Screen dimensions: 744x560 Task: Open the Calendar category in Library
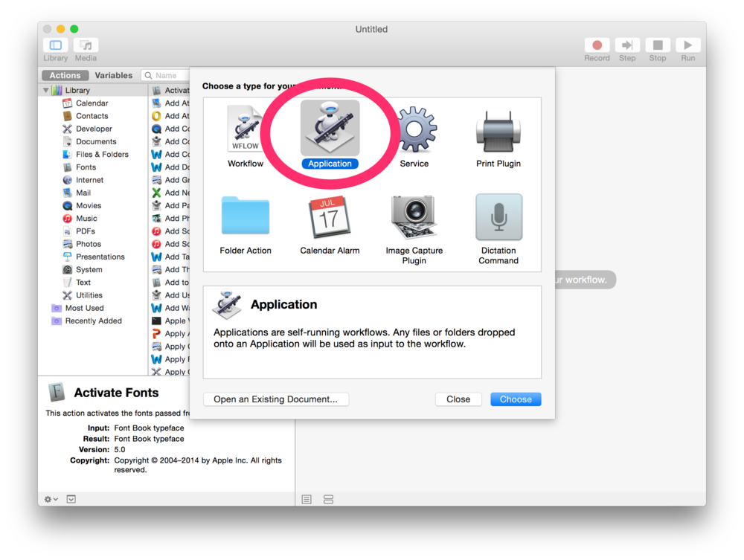point(92,103)
